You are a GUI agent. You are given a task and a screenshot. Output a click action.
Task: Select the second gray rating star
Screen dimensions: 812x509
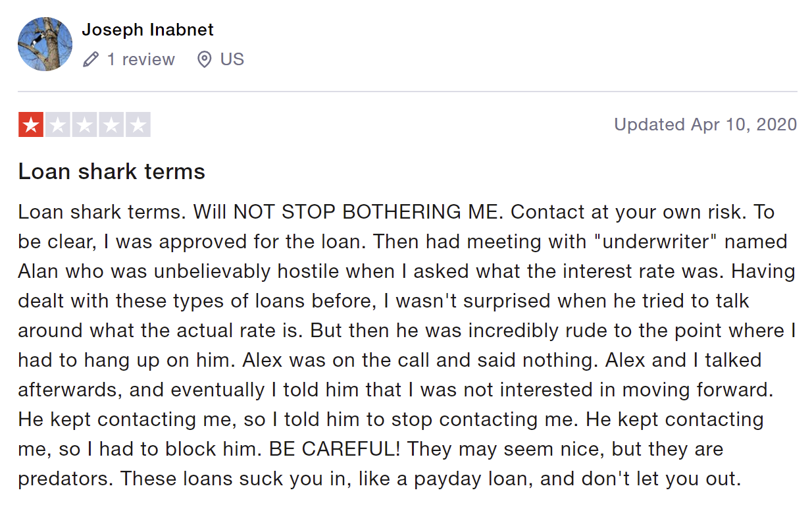click(58, 124)
